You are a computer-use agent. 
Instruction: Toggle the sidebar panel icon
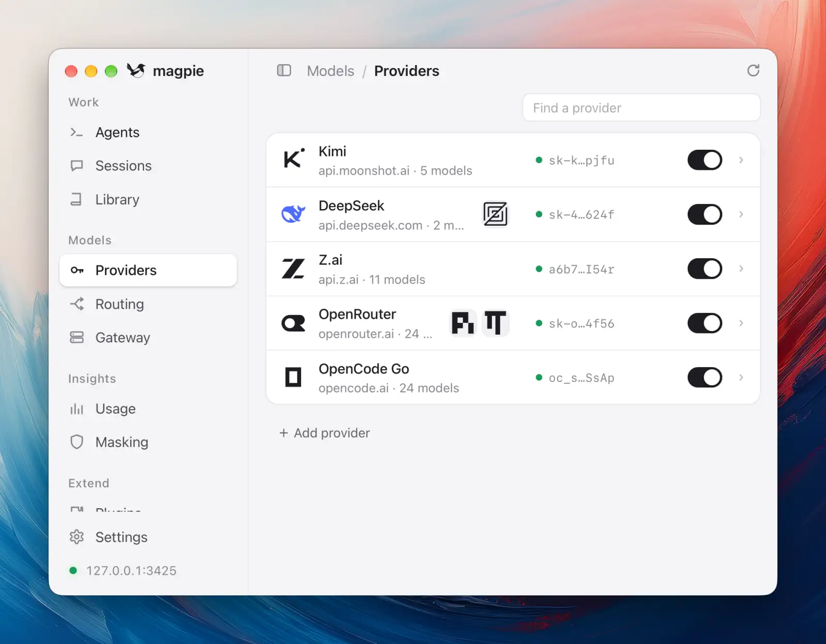[284, 70]
